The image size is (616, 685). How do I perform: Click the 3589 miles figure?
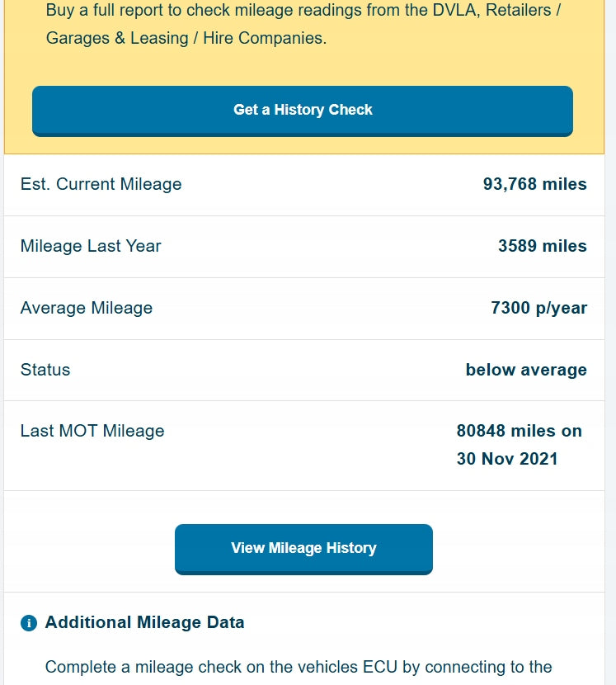point(542,246)
